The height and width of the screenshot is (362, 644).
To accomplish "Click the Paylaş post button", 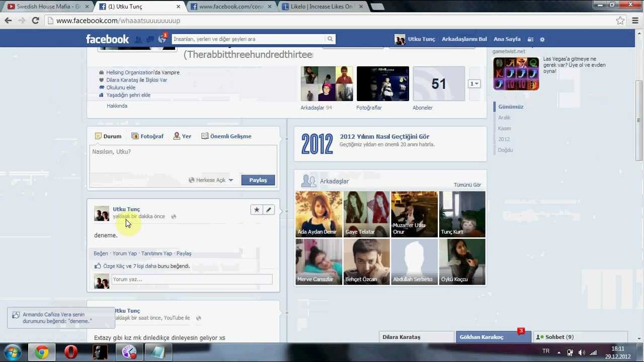I will coord(258,180).
